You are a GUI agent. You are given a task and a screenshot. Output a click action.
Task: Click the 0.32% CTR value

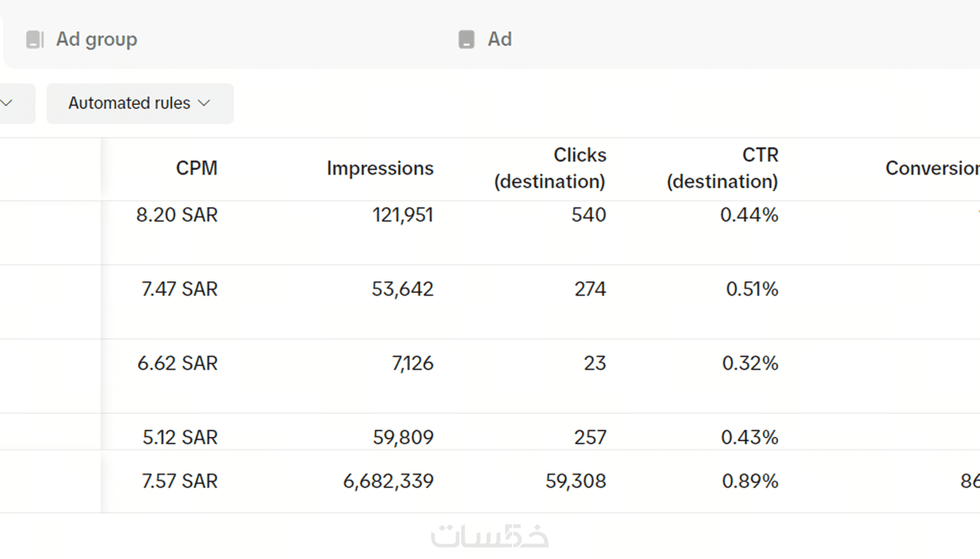point(750,363)
